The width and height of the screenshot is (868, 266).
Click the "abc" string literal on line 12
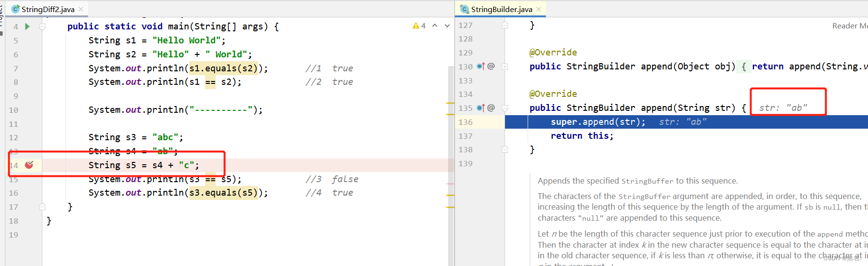(165, 137)
